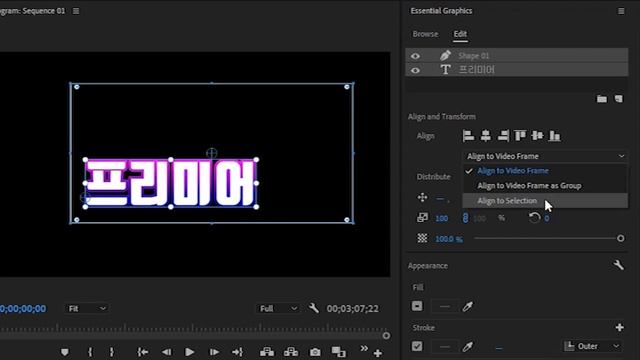Click the New Layer icon
The height and width of the screenshot is (360, 640).
[x=619, y=99]
